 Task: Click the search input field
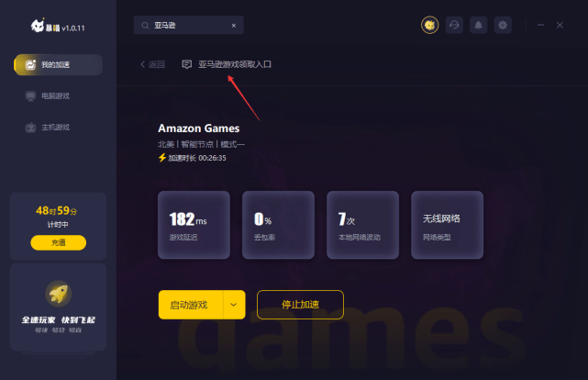[x=189, y=25]
